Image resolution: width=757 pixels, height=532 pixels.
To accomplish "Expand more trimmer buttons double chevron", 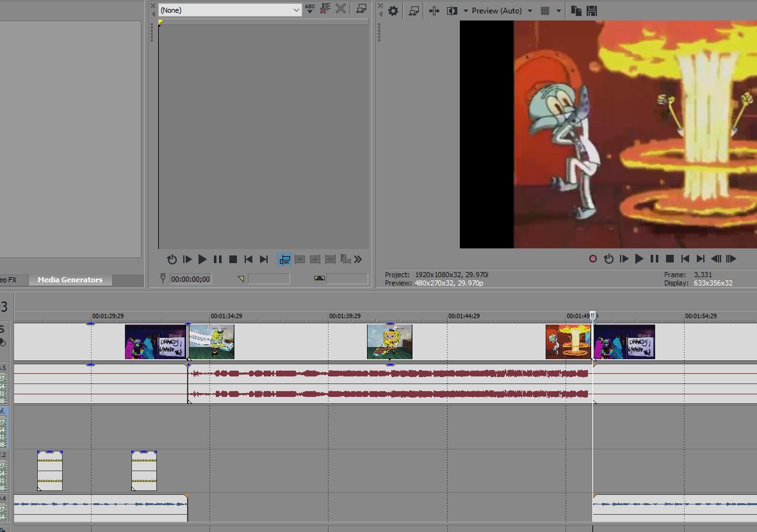I will pos(358,259).
